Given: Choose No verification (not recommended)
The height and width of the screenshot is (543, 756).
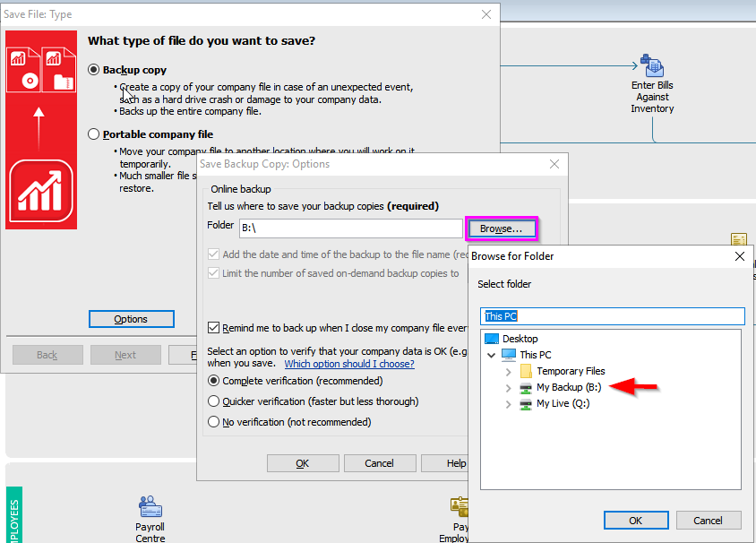Looking at the screenshot, I should 213,422.
